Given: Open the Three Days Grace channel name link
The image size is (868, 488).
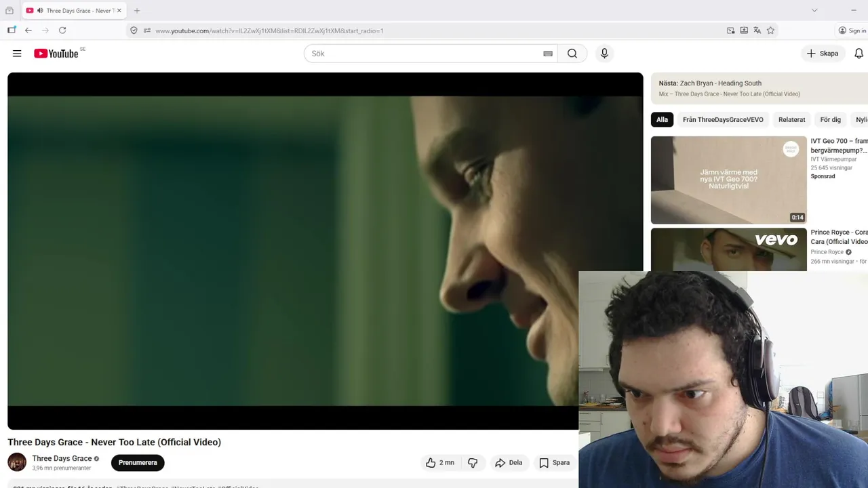Looking at the screenshot, I should click(x=62, y=458).
